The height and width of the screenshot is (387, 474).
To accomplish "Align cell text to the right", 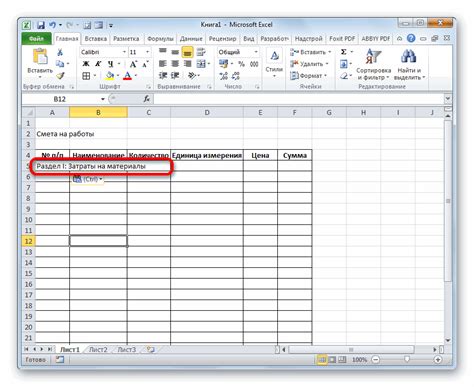I will coord(188,64).
